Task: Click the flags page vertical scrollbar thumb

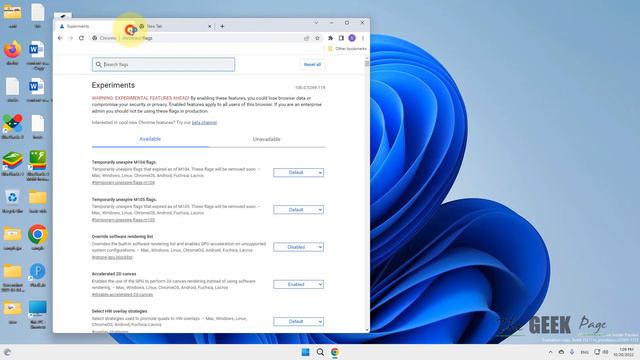Action: (x=367, y=63)
